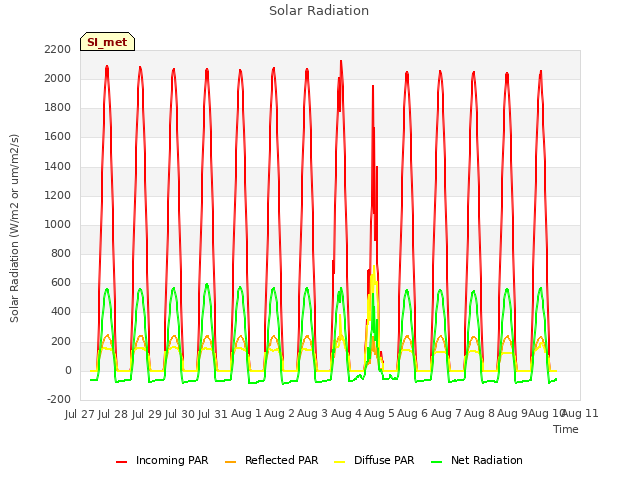Click the Aug 1 x-axis date label

246,414
